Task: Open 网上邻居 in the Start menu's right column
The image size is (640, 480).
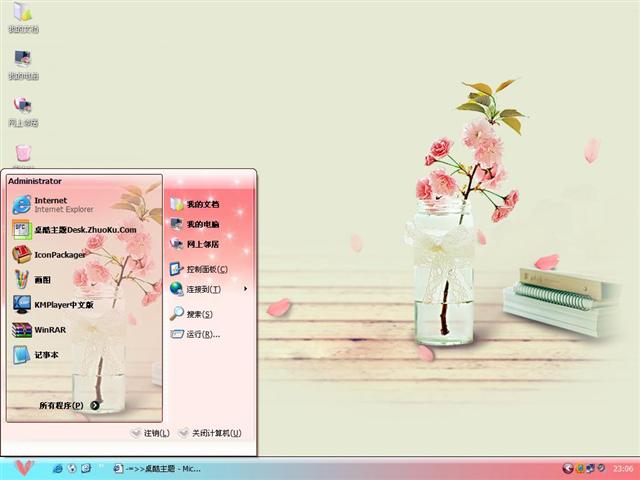Action: pyautogui.click(x=195, y=244)
